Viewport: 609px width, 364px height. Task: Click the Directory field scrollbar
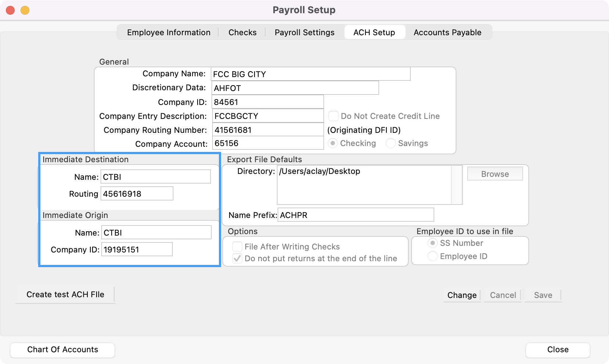tap(457, 185)
